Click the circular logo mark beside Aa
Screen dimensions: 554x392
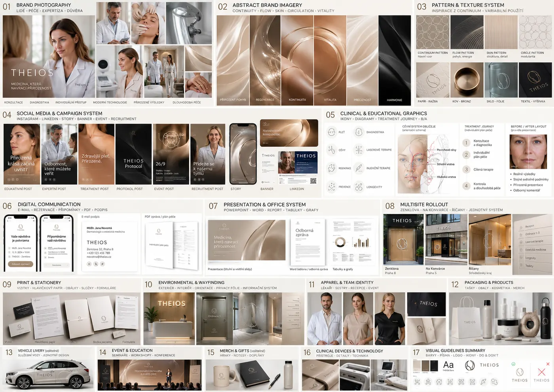(x=470, y=365)
